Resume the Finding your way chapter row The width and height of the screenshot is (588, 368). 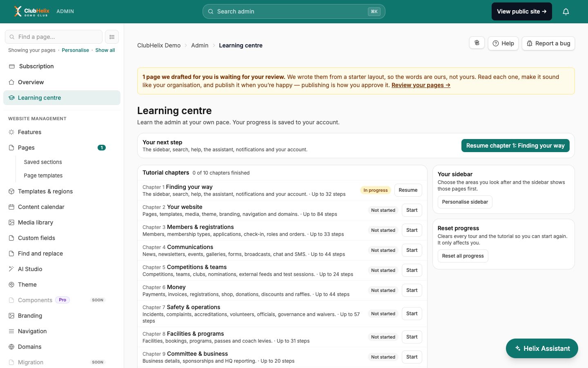[408, 190]
